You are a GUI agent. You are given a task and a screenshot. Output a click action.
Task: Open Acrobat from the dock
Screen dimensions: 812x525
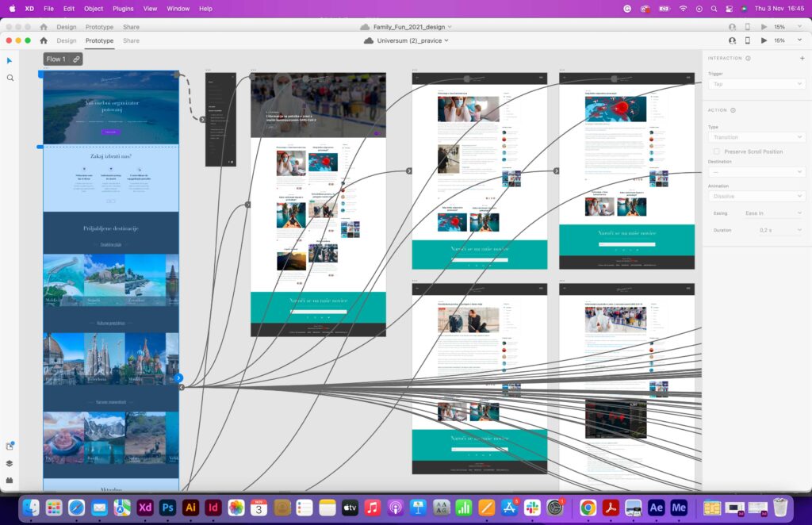coord(611,508)
